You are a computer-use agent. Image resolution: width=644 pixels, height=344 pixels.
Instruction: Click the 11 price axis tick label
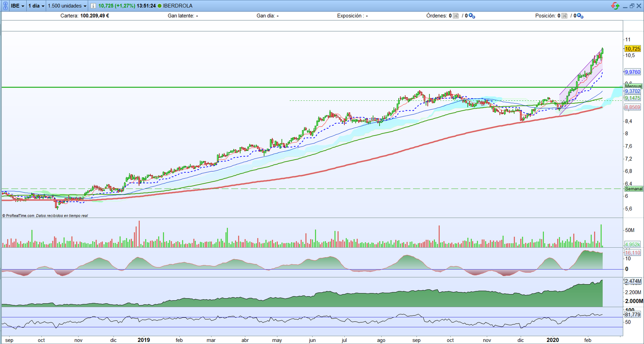click(628, 40)
